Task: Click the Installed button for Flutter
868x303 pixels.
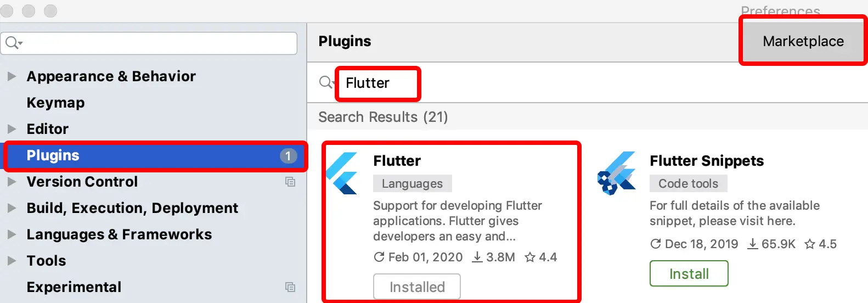Action: (416, 287)
